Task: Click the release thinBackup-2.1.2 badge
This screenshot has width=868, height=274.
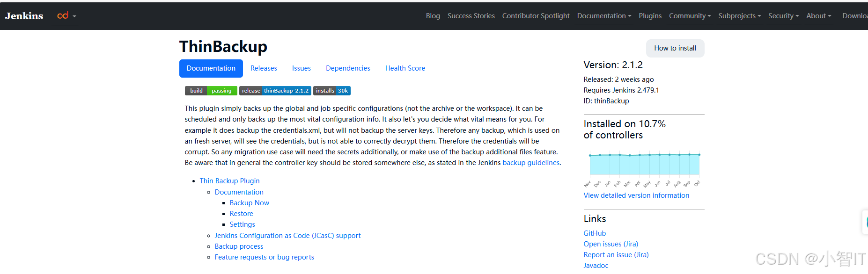Action: coord(275,91)
